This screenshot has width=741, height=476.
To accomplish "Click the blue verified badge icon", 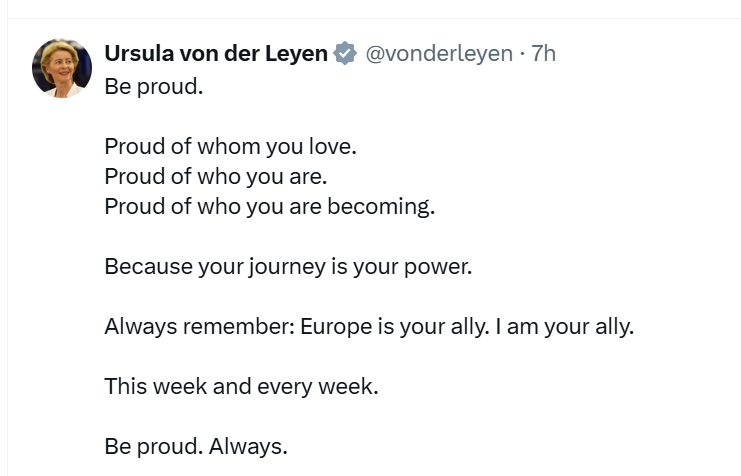I will coord(345,53).
